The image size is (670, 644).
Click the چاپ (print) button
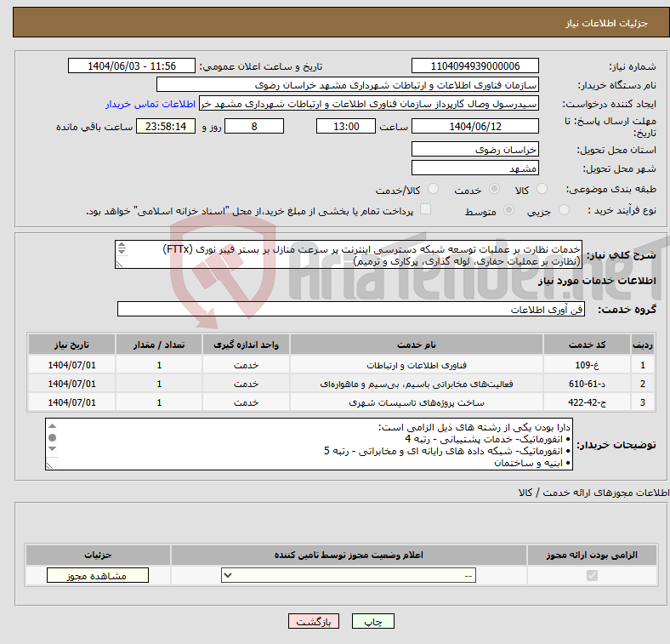click(x=372, y=621)
